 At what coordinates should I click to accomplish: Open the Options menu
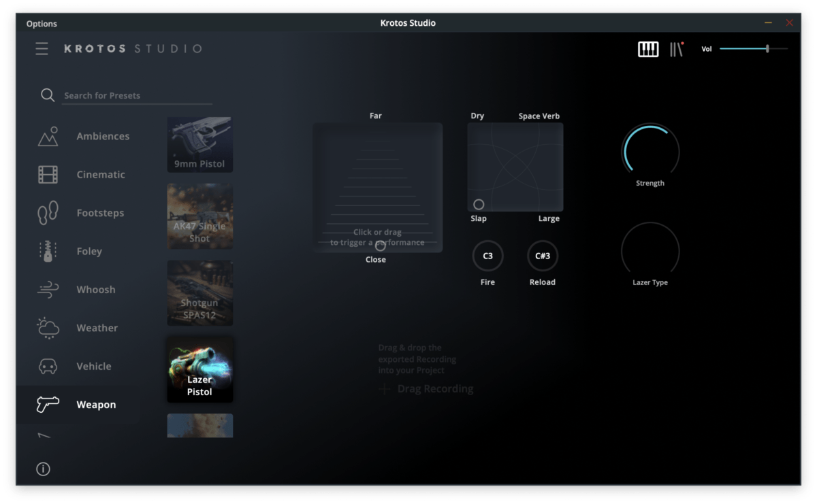(x=42, y=23)
